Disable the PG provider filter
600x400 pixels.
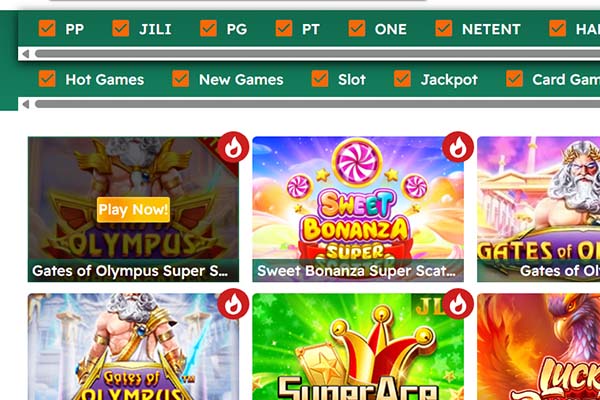coord(208,29)
